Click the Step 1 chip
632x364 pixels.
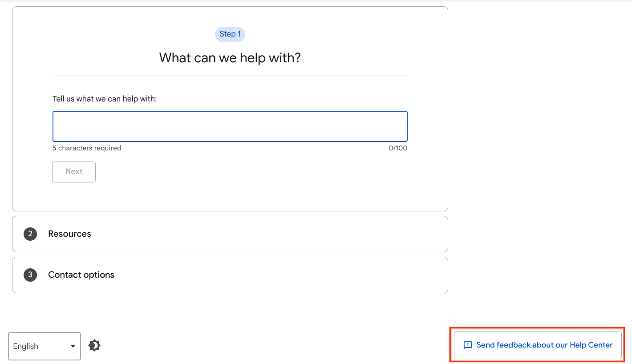click(x=230, y=34)
